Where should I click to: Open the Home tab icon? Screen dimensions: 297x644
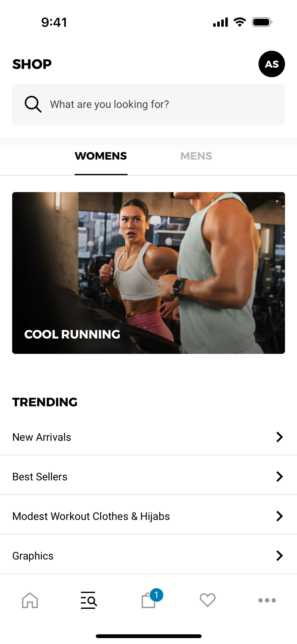[30, 600]
